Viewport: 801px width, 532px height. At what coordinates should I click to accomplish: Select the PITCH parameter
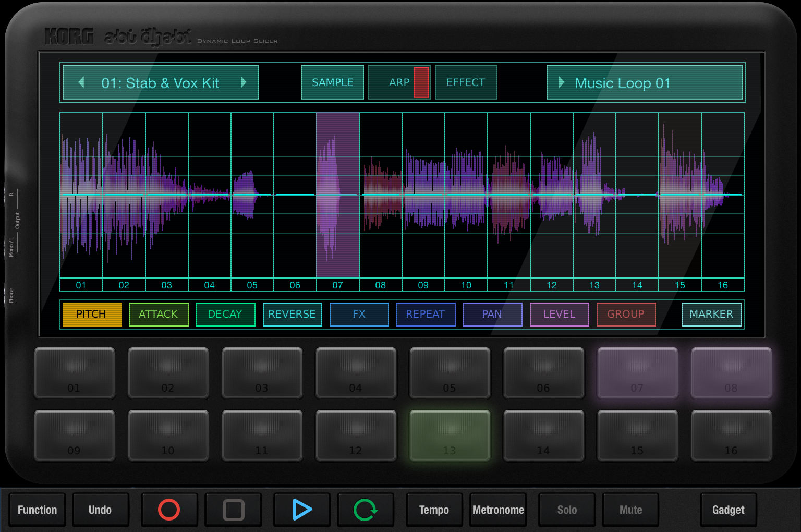92,314
